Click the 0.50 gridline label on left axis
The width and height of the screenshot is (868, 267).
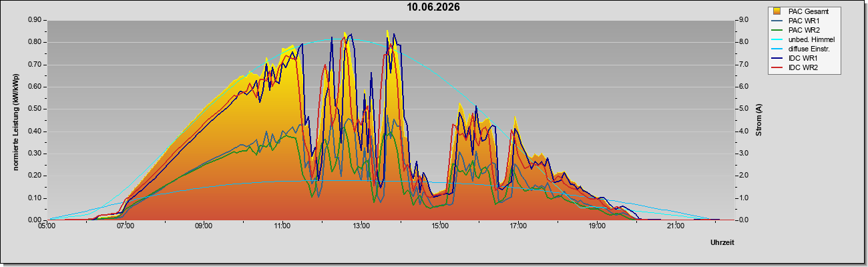point(35,109)
